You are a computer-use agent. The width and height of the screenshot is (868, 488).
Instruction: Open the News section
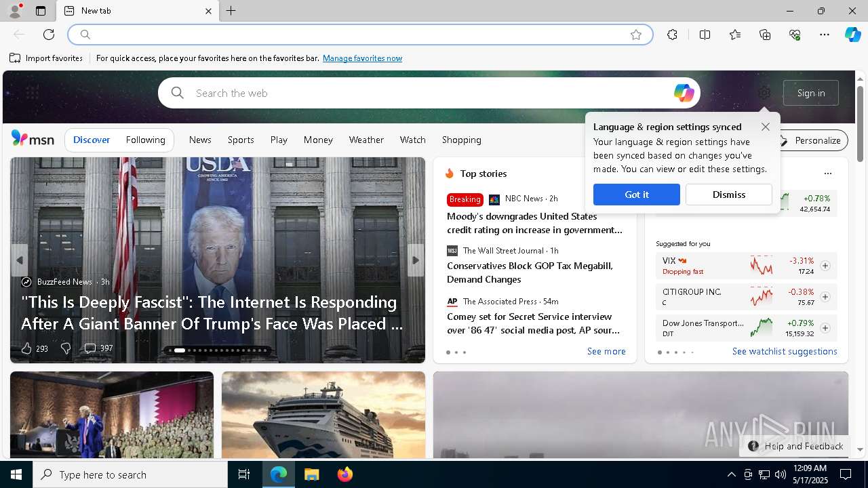(200, 140)
